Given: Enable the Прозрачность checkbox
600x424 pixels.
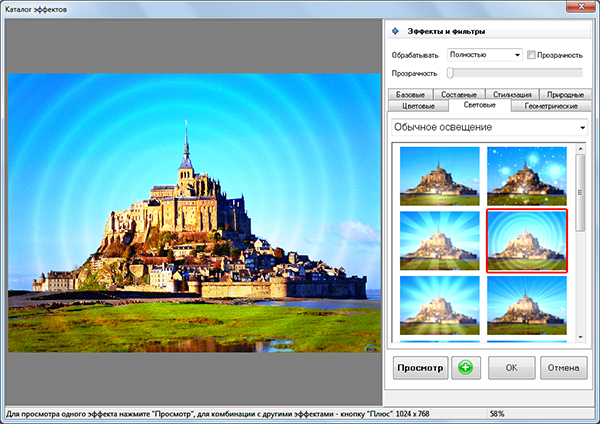Looking at the screenshot, I should [x=532, y=55].
